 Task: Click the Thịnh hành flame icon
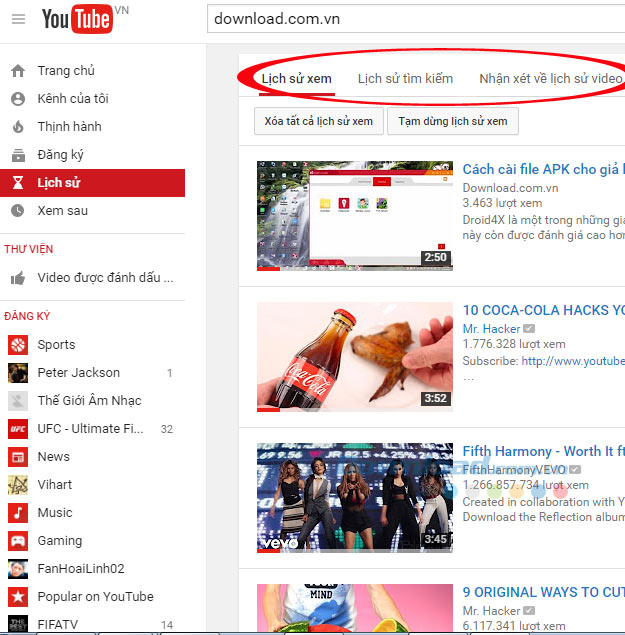(18, 127)
